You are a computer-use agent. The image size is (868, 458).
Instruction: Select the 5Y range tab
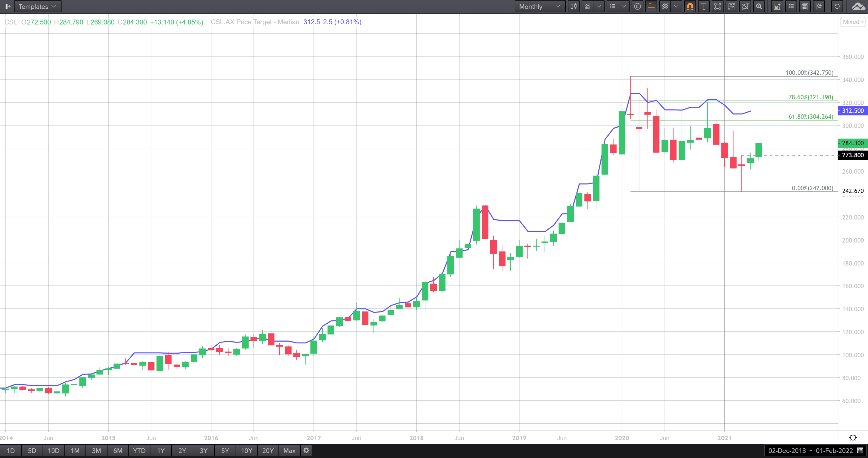pos(225,451)
